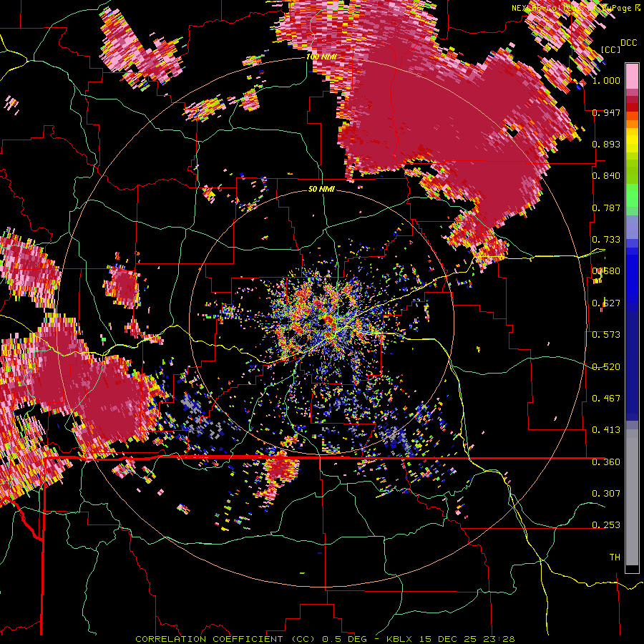The height and width of the screenshot is (644, 644).
Task: Select the 0.520 legend value
Action: (606, 367)
